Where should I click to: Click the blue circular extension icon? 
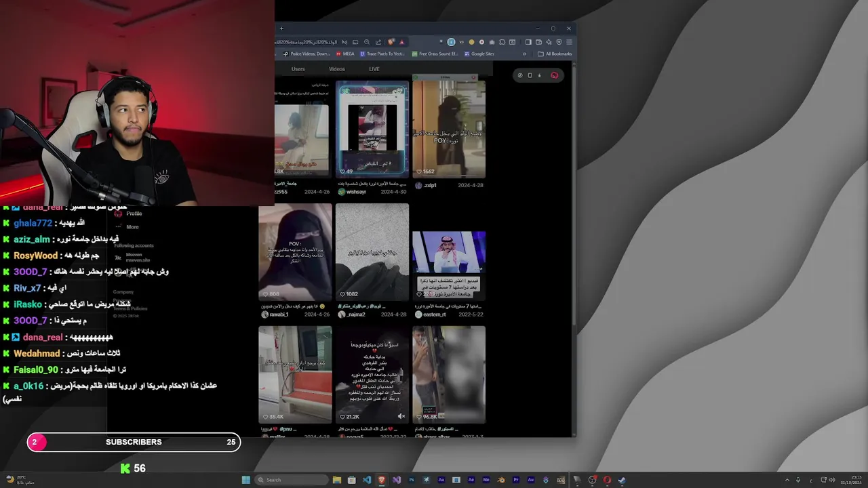[x=451, y=42]
